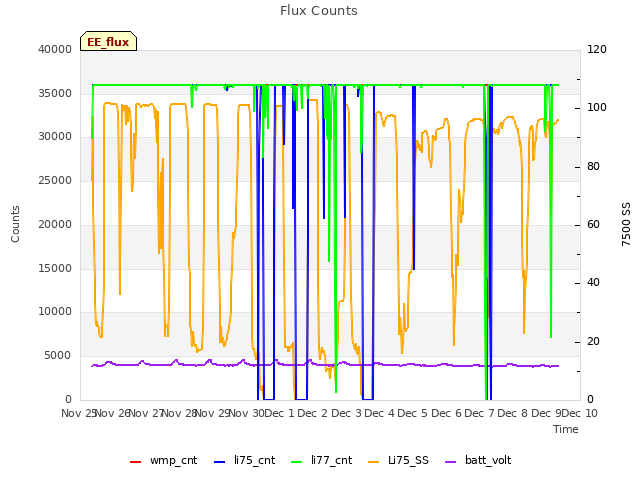Viewport: 640px width, 480px height.
Task: Click the Dec 7 date label
Action: click(479, 413)
